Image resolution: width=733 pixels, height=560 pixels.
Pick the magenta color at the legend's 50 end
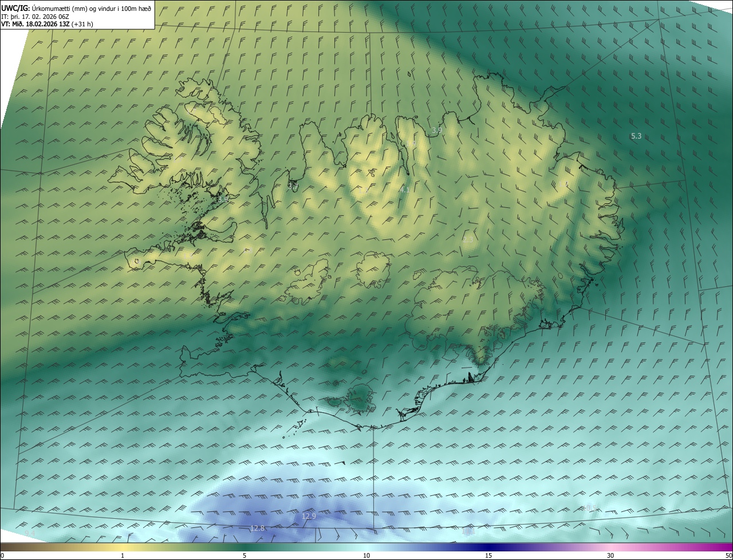(x=728, y=547)
